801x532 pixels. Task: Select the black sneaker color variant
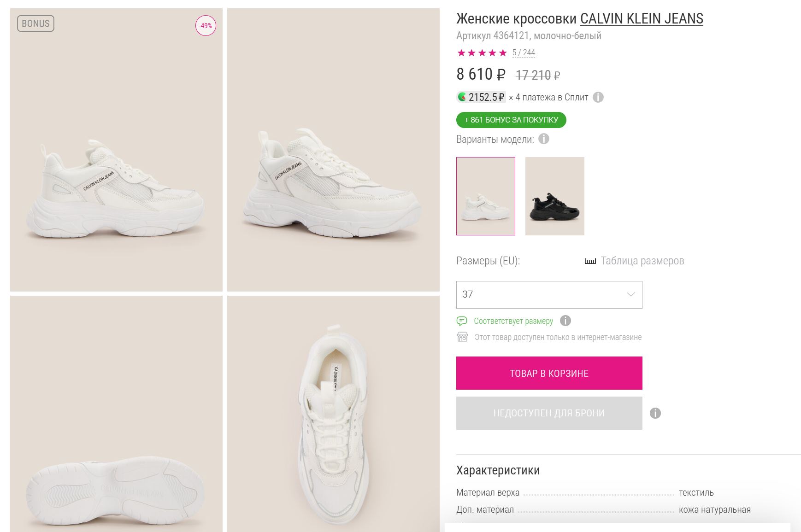click(x=554, y=196)
